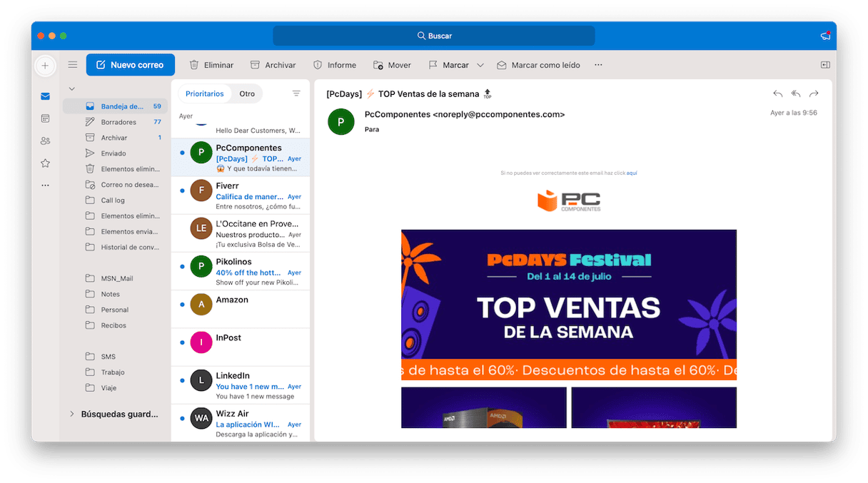Follow the 'aquí' link in the email
The width and height of the screenshot is (868, 483).
click(x=632, y=173)
